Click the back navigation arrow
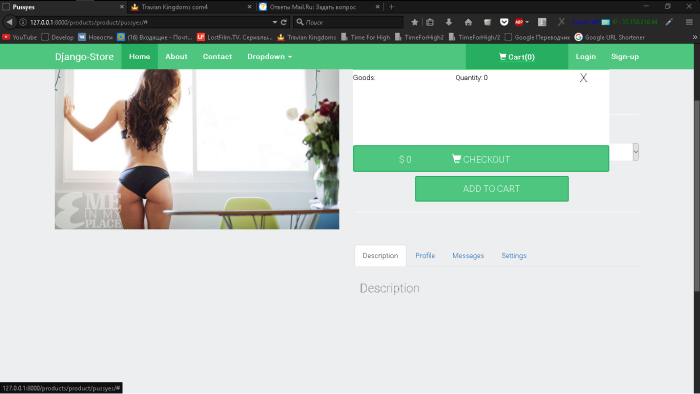This screenshot has width=700, height=394. [x=9, y=22]
